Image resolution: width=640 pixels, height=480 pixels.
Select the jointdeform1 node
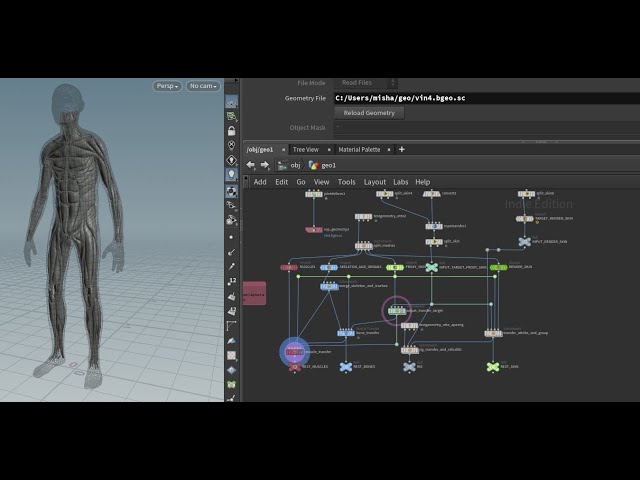tap(314, 194)
